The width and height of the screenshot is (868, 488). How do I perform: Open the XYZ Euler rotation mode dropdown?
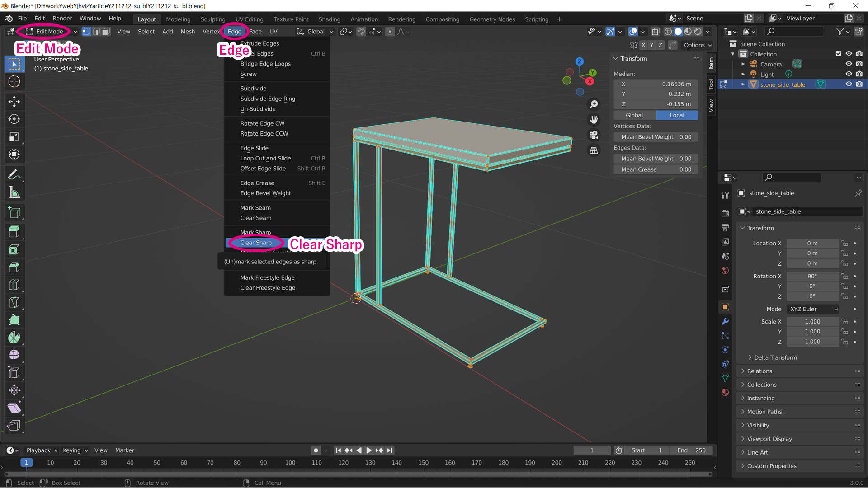pos(813,309)
